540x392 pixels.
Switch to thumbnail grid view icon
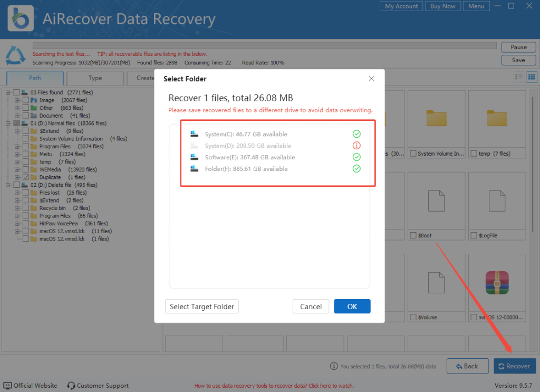(532, 78)
